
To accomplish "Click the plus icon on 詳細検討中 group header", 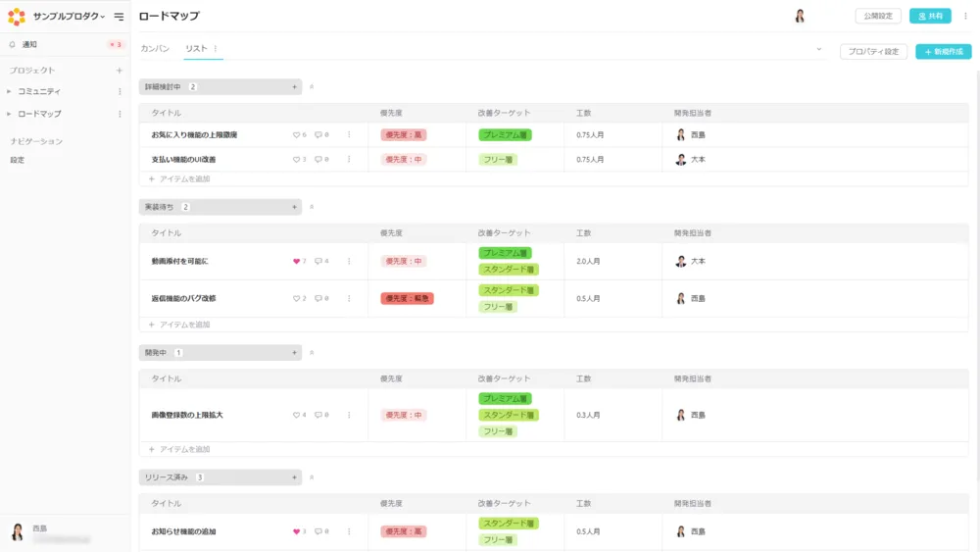I will [x=294, y=87].
